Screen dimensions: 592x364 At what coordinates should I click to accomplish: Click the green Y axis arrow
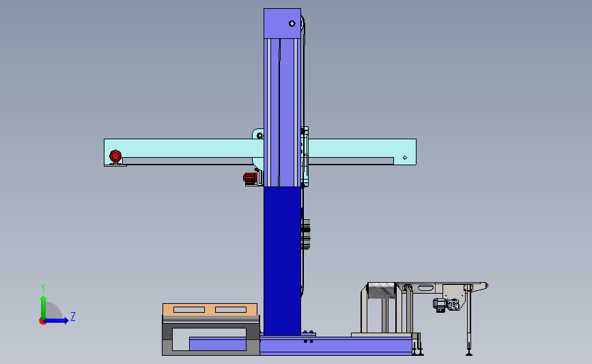[43, 307]
